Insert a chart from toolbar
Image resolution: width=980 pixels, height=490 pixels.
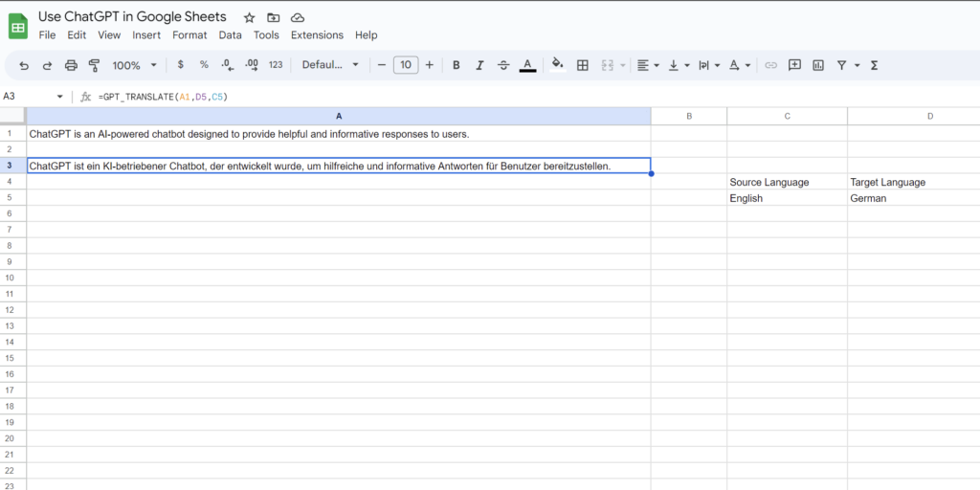point(818,65)
